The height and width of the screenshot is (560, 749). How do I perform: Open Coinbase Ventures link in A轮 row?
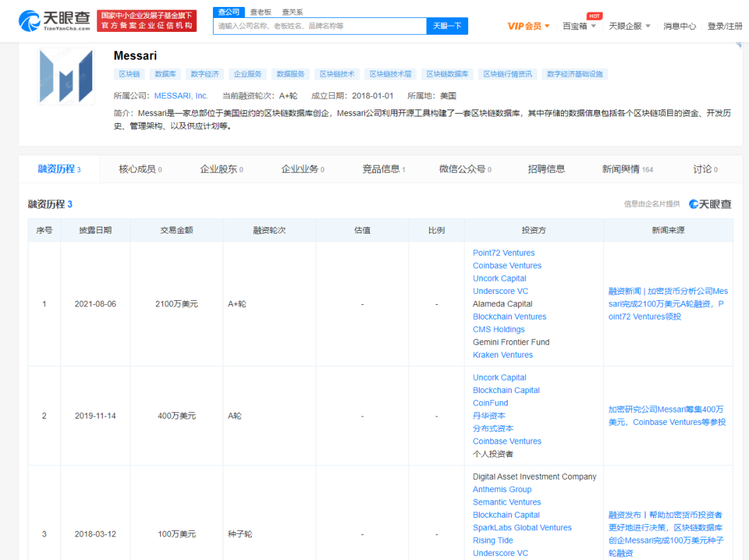coord(507,441)
